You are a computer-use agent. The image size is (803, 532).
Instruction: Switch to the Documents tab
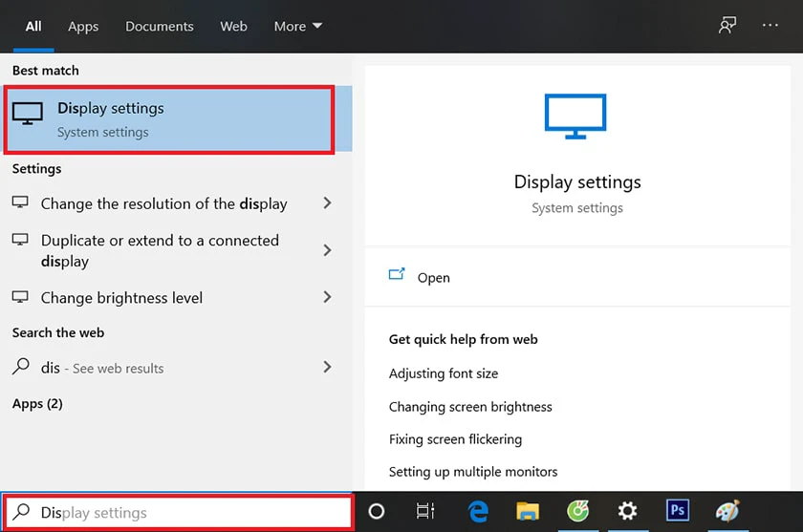point(160,26)
